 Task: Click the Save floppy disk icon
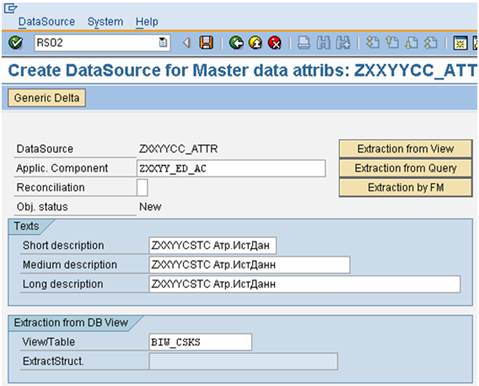[x=206, y=43]
